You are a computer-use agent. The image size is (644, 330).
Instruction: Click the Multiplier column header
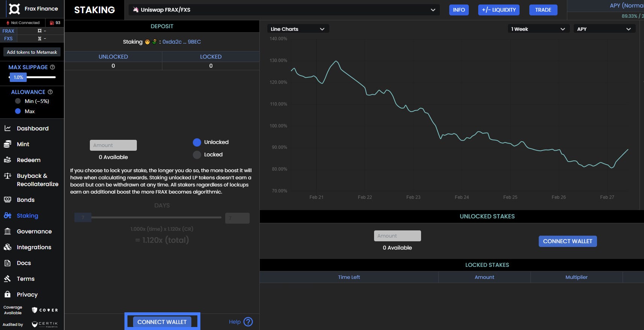click(x=576, y=277)
